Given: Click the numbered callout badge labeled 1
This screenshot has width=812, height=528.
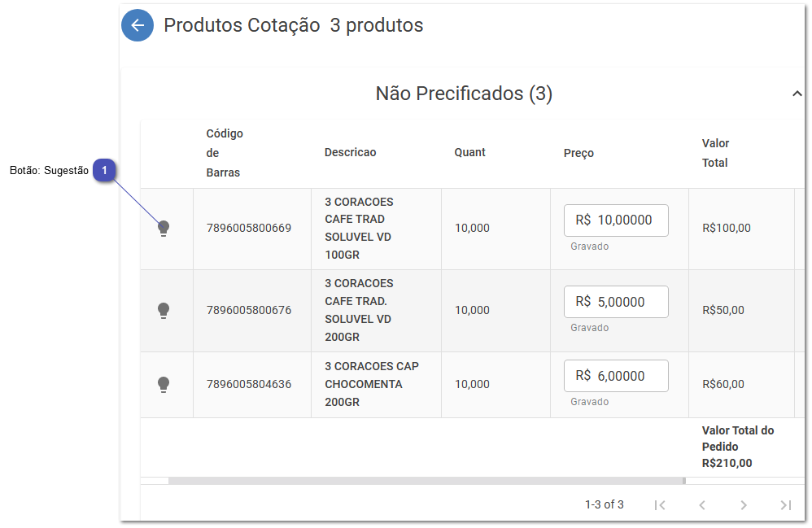Looking at the screenshot, I should click(x=104, y=171).
